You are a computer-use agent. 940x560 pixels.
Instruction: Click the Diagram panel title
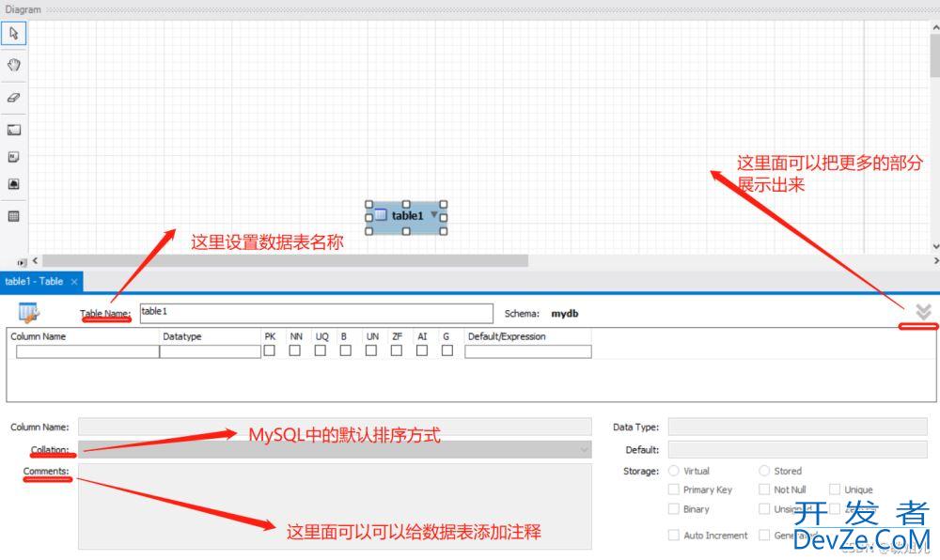click(x=23, y=9)
